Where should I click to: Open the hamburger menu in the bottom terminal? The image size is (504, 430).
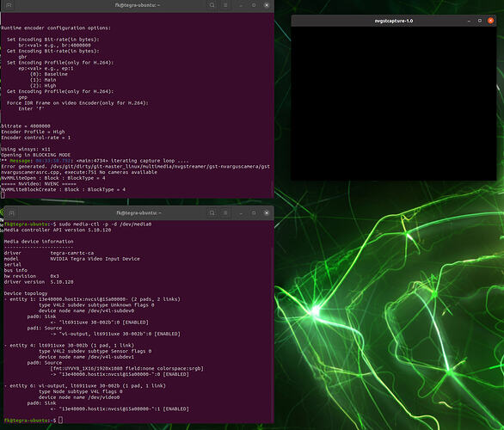[225, 212]
